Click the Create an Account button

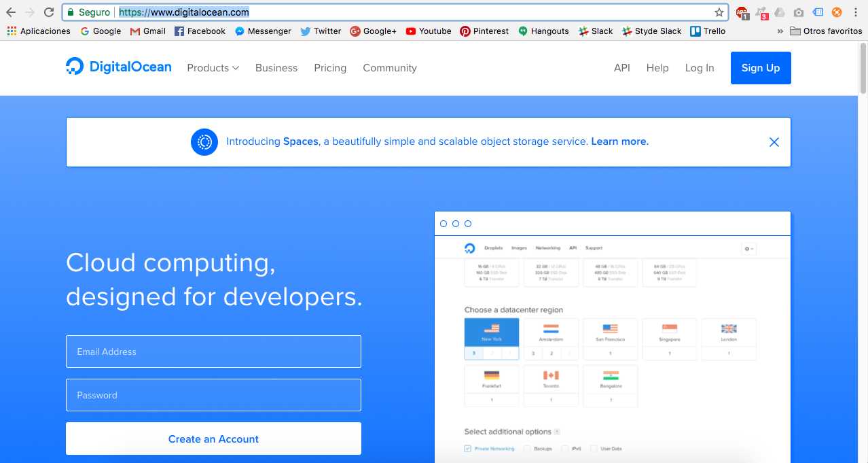[x=213, y=439]
